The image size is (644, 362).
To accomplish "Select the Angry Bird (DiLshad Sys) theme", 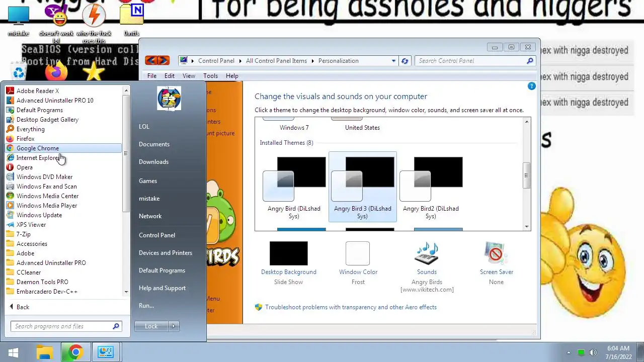I will (x=294, y=187).
